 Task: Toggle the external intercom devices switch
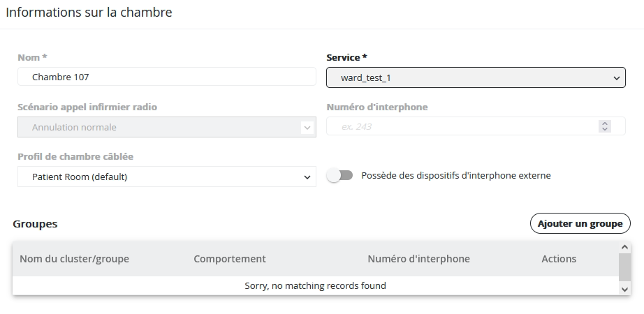340,176
